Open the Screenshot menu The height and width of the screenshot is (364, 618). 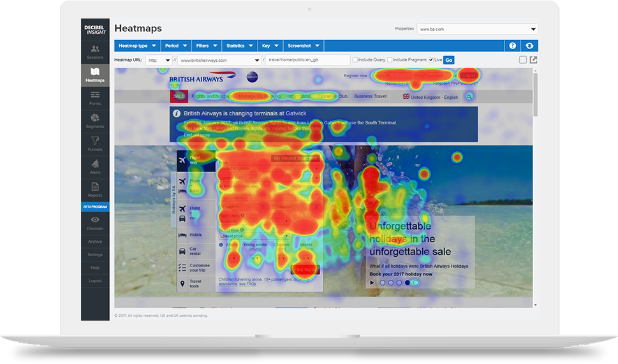click(304, 46)
